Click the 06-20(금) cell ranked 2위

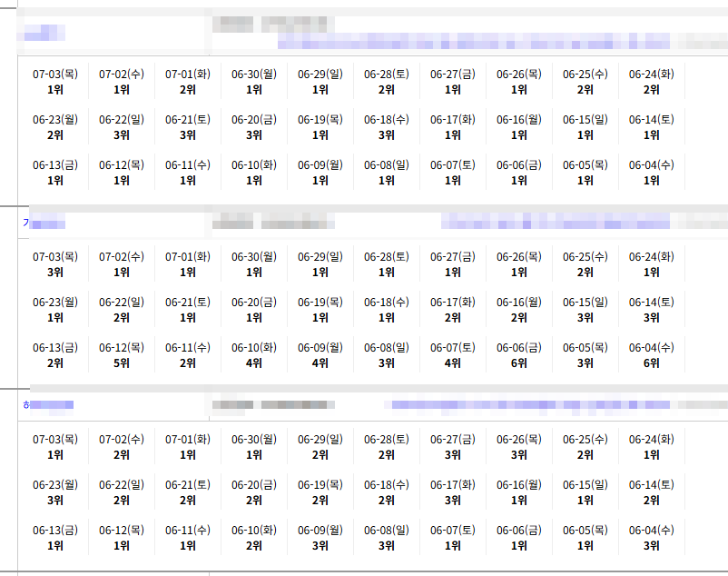tap(254, 492)
